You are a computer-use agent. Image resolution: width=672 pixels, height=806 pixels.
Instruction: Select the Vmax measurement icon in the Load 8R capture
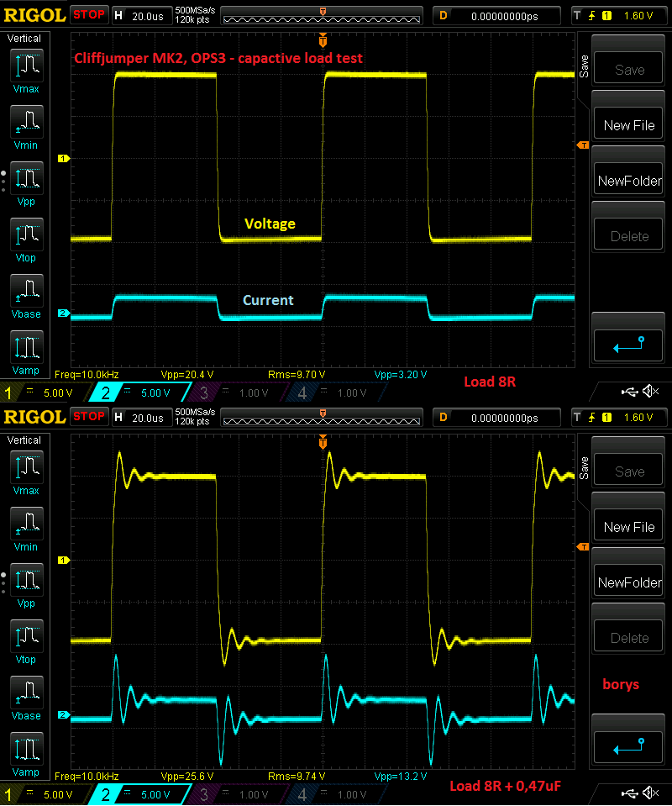click(27, 66)
